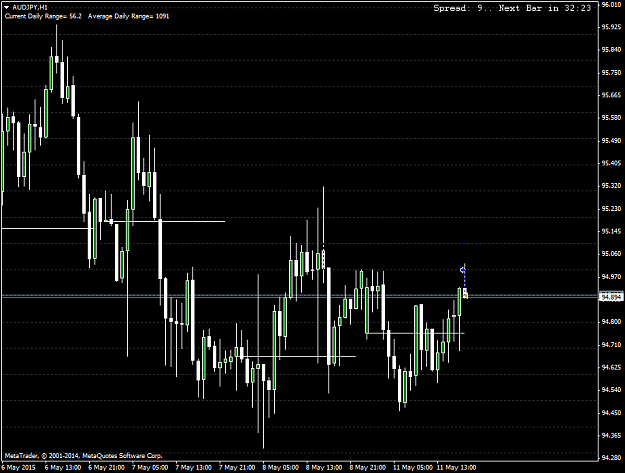
Task: Select the white horizontal line near 95.180
Action: coord(165,221)
